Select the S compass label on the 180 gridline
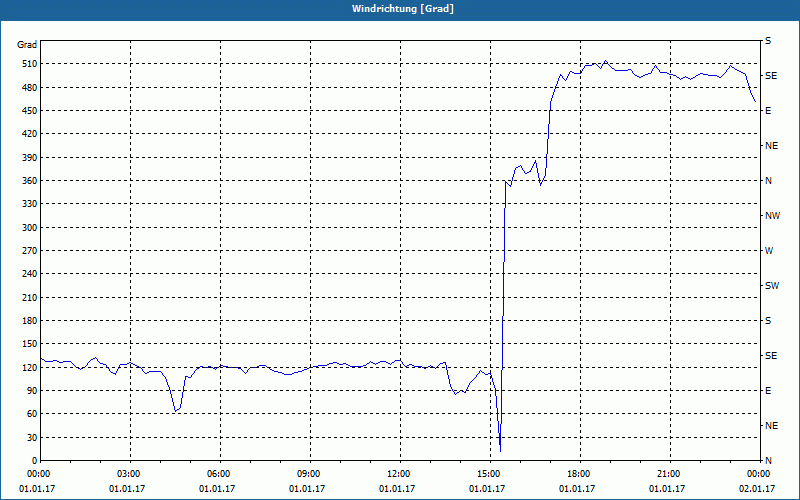Viewport: 800px width, 500px height. point(768,320)
